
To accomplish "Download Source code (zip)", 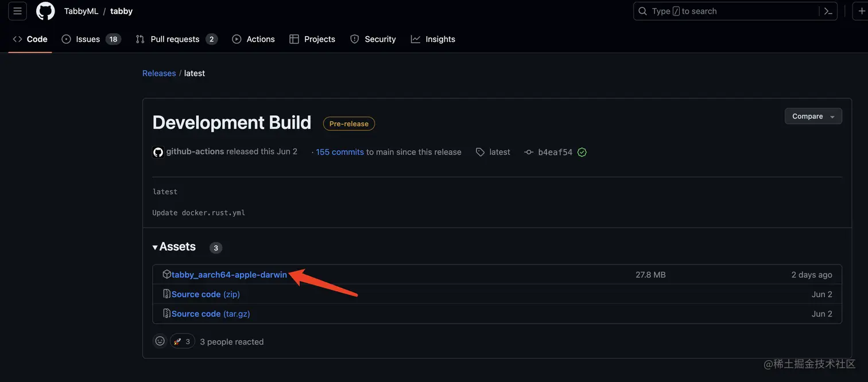I will (x=206, y=294).
